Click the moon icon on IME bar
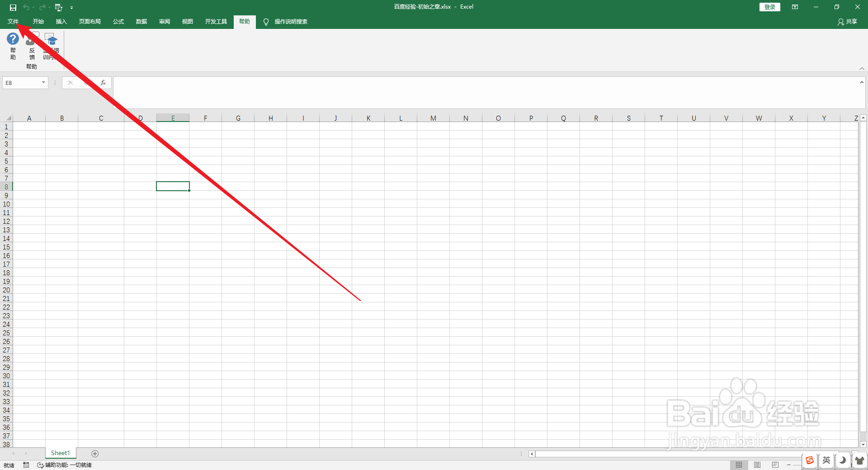868x470 pixels. click(x=843, y=461)
